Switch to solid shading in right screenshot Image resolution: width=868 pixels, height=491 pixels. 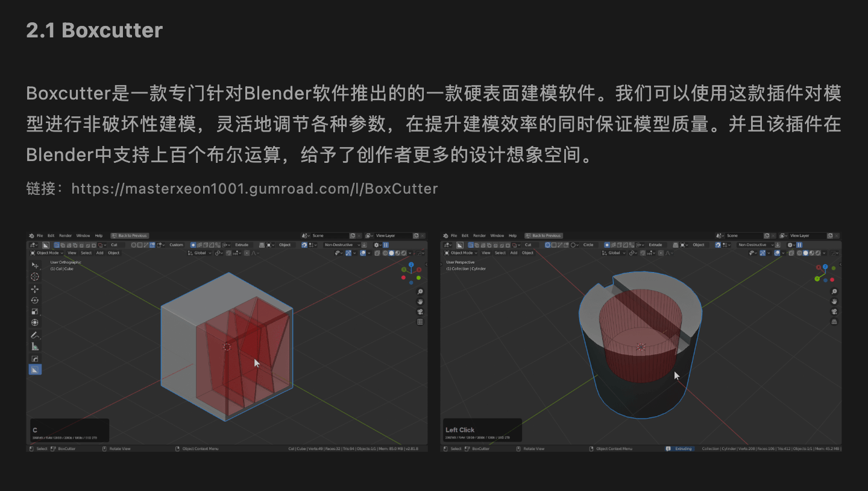805,253
